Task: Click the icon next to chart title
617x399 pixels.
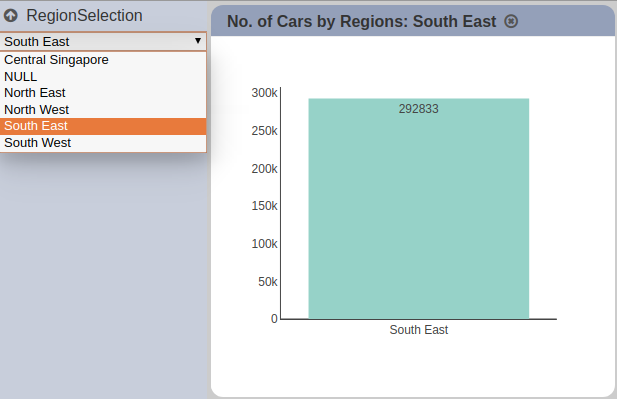Action: tap(511, 21)
